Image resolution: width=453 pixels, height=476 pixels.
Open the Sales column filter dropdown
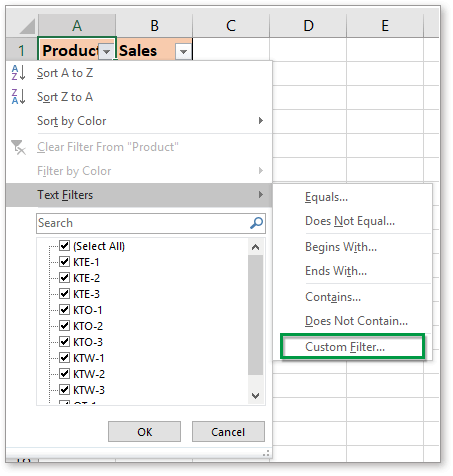183,52
